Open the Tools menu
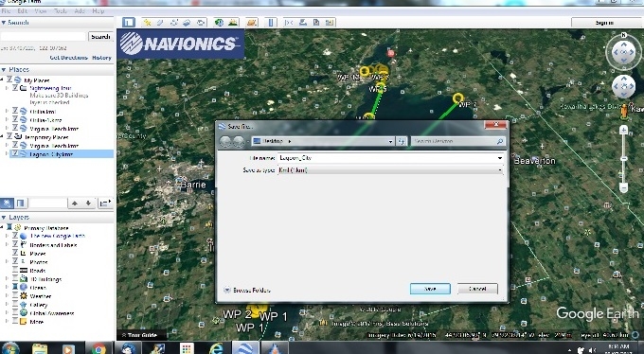The image size is (644, 354). click(x=61, y=11)
